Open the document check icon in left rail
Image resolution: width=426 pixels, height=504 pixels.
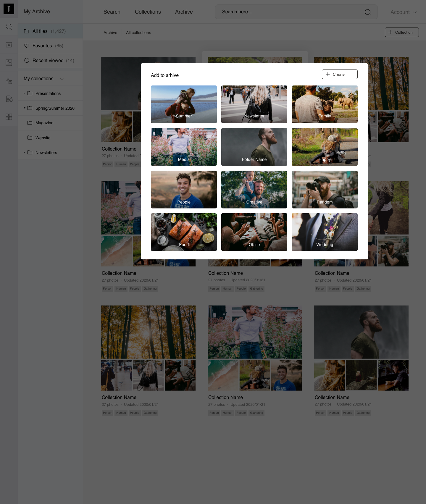(x=9, y=99)
